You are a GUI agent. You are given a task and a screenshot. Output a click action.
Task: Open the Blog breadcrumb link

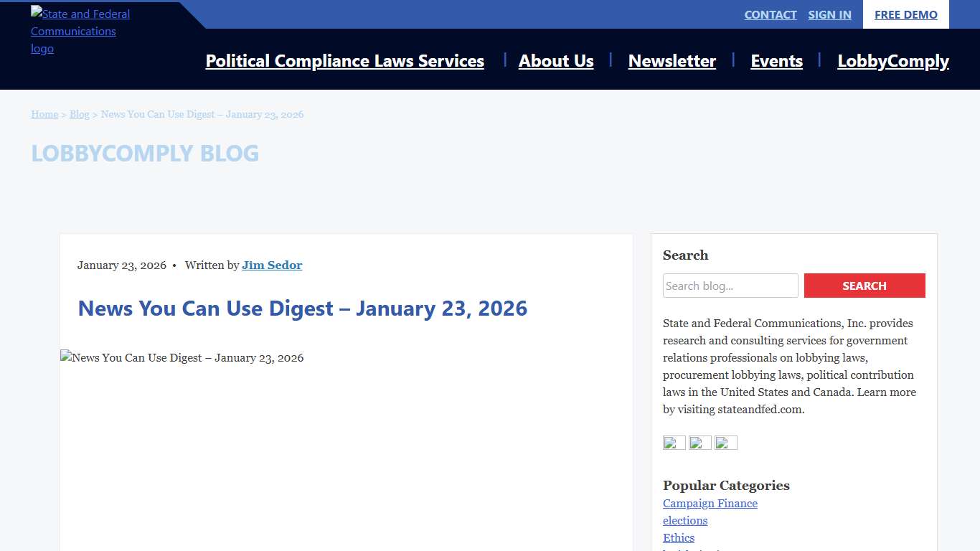pos(80,114)
